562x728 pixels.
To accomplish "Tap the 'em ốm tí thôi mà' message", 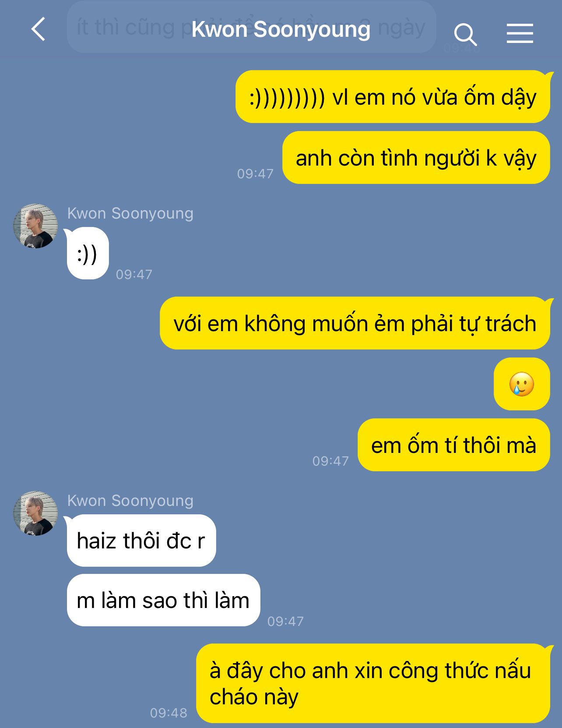I will point(454,445).
